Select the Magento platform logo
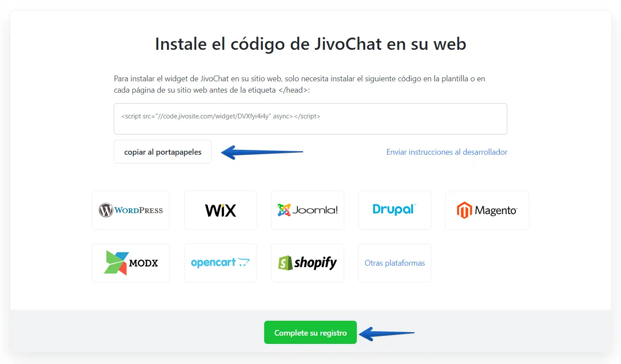 (x=487, y=210)
